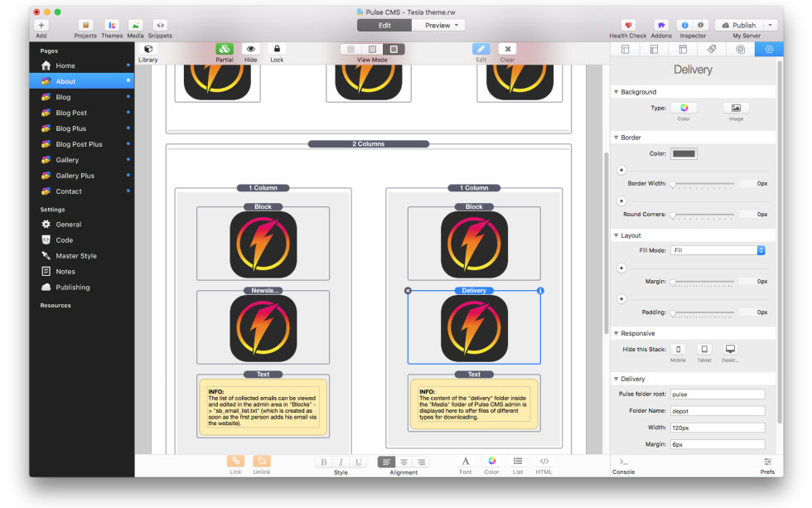Select the first View Mode button

point(350,49)
